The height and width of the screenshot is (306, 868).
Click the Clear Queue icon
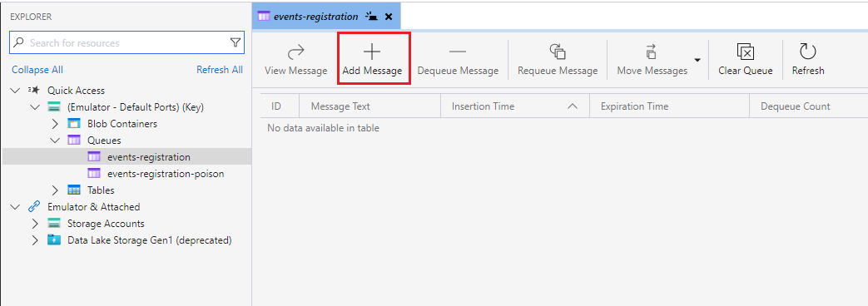[x=746, y=52]
